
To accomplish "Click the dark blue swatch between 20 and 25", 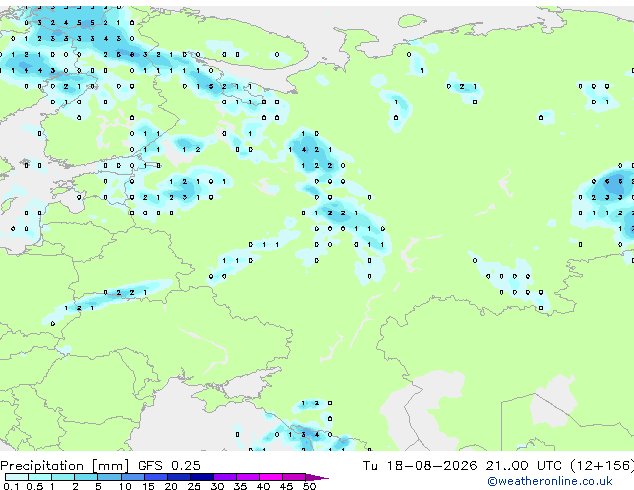I will [178, 477].
